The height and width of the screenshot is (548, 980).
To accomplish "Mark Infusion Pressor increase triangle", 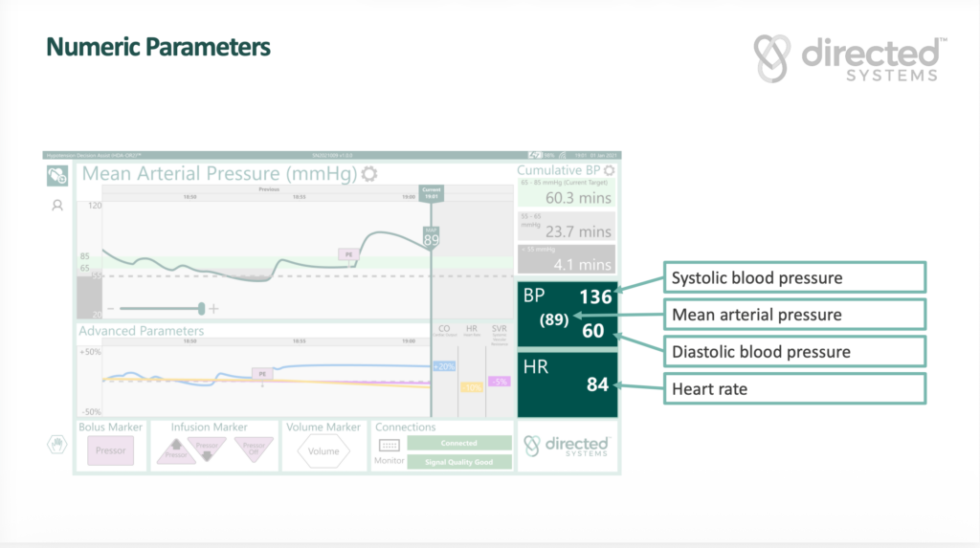I will (175, 452).
